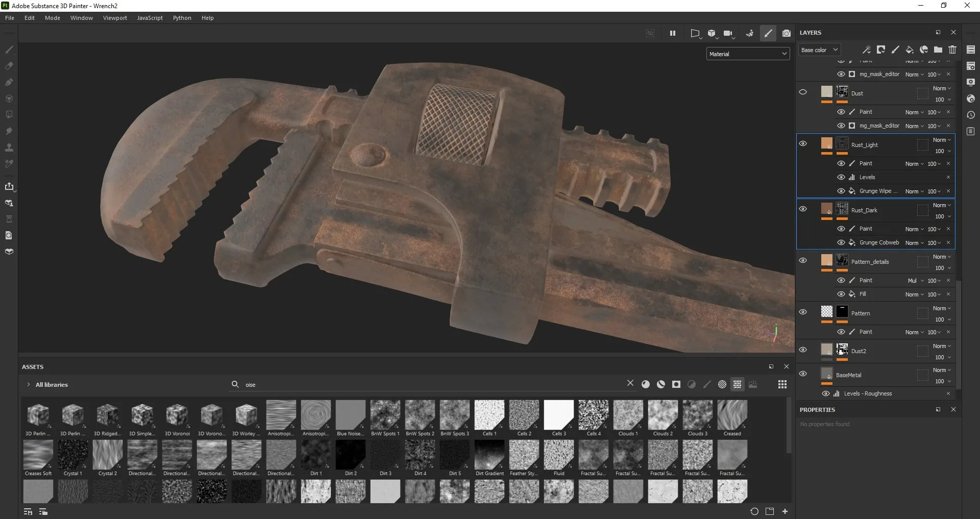Screen dimensions: 980x519
Task: Open blend mode dropdown of Rust_Light layer
Action: (942, 140)
